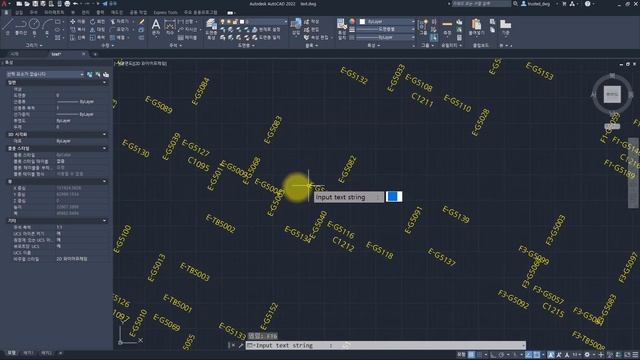Click the signed-in user account name
Screen dimensions: 640x360
539,4
